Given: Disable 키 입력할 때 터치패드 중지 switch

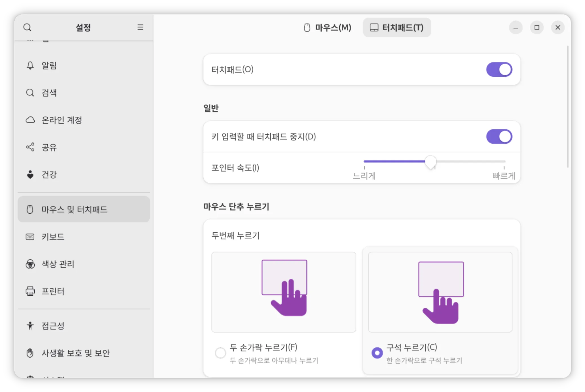Looking at the screenshot, I should tap(499, 137).
